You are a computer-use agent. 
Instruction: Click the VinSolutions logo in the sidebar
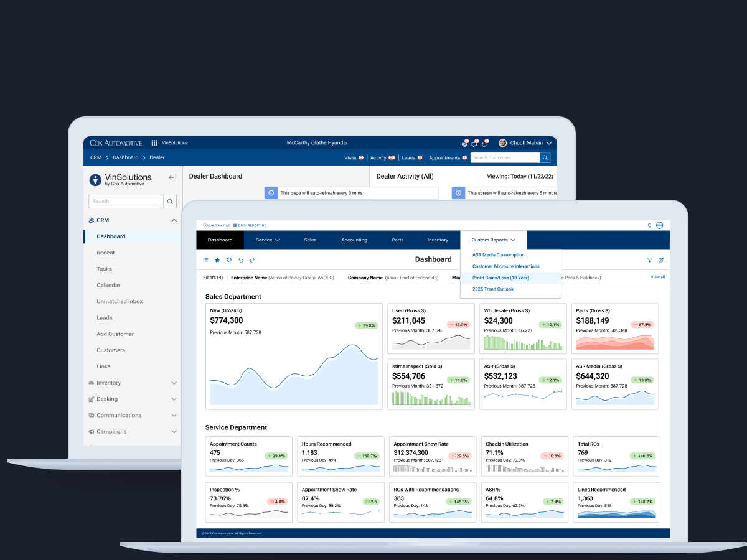pos(121,180)
